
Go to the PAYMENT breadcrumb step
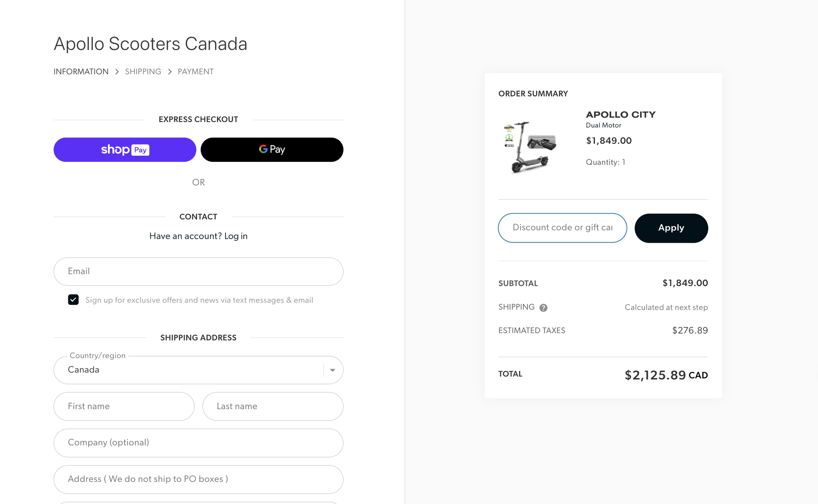pos(196,72)
